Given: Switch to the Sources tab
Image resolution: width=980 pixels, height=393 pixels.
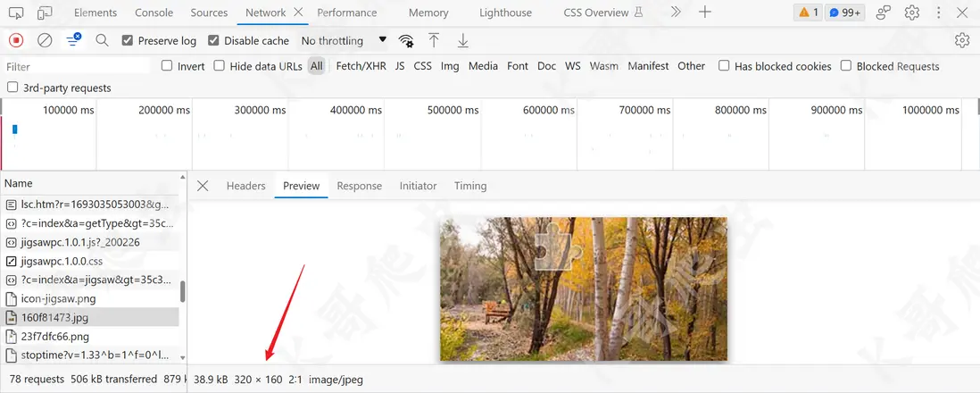Looking at the screenshot, I should pos(209,13).
